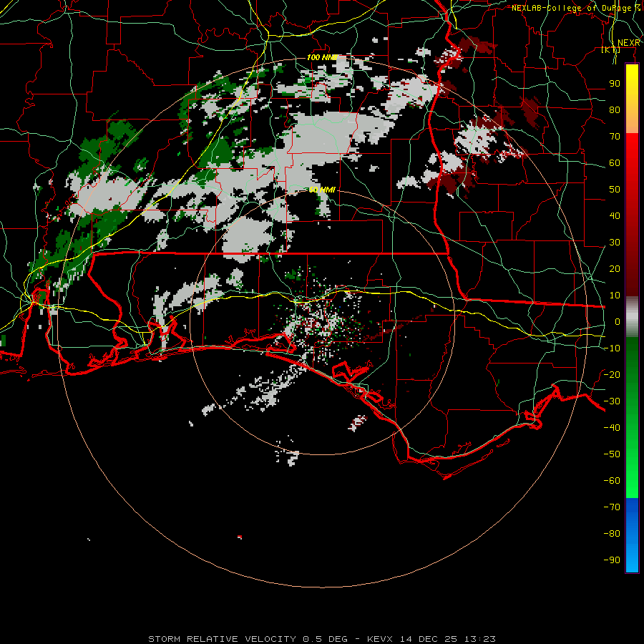Click the positive 60 scale label
644x644 pixels.
click(615, 163)
